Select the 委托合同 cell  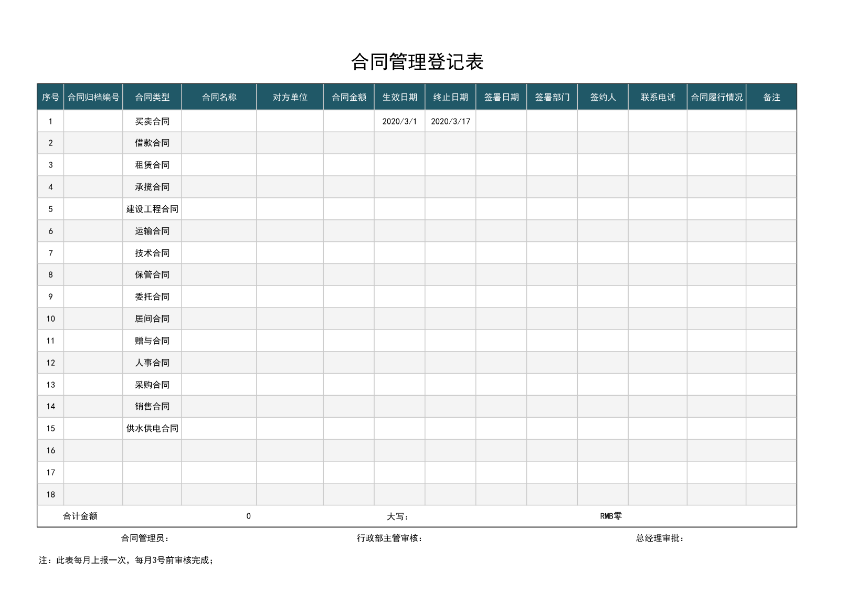tap(152, 297)
